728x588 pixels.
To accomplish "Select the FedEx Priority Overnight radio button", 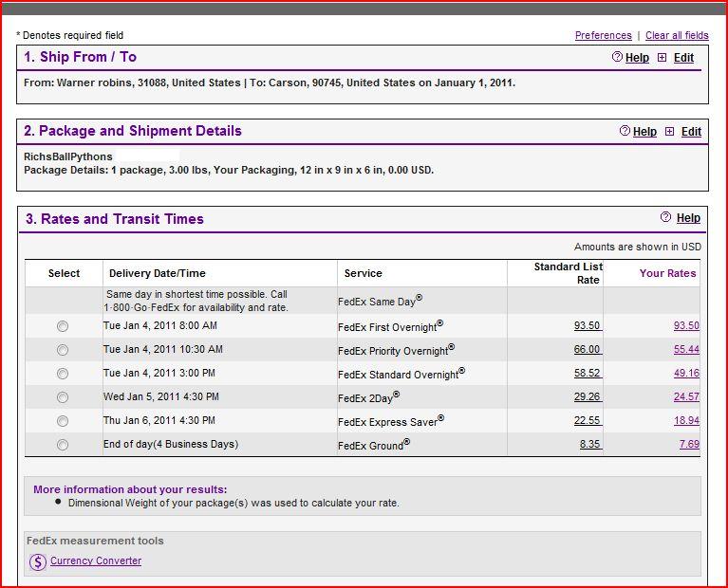I will point(63,350).
